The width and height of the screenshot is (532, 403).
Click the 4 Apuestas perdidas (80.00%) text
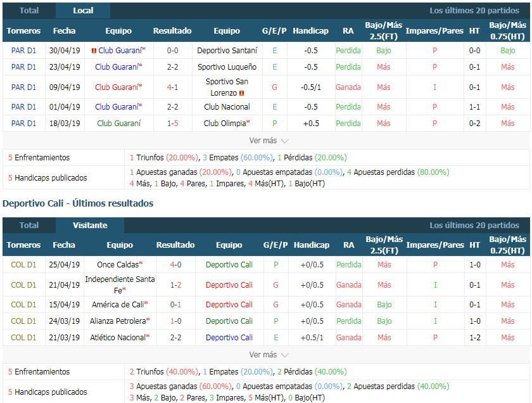tap(398, 172)
